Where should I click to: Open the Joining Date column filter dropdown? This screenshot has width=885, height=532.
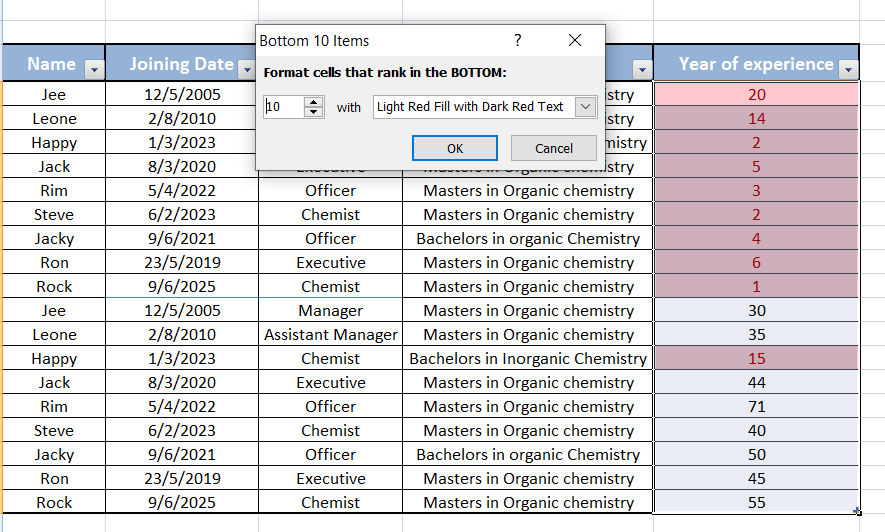click(247, 69)
